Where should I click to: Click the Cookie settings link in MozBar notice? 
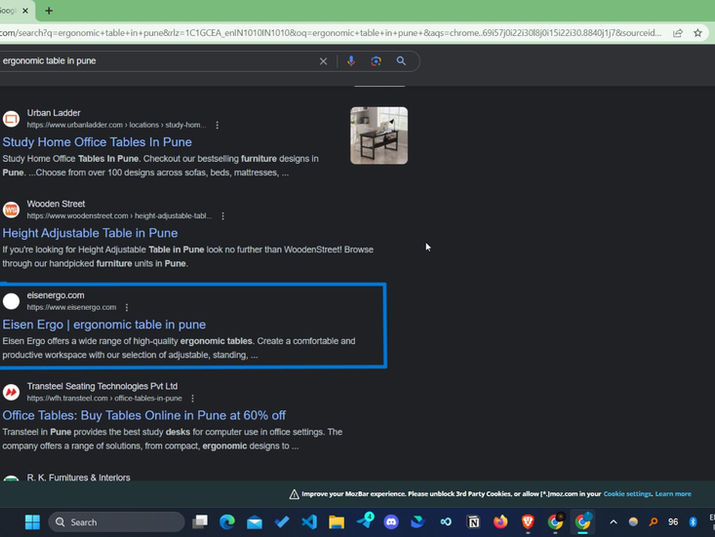point(627,494)
